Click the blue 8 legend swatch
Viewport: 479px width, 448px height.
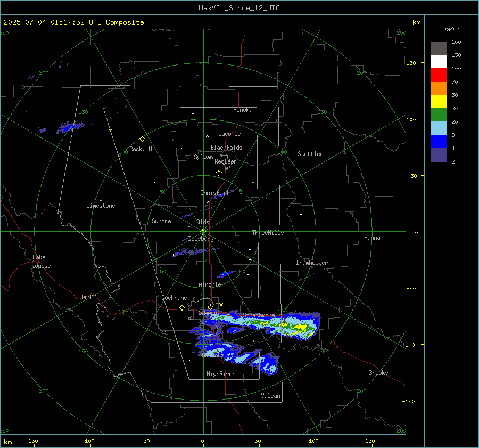click(439, 141)
